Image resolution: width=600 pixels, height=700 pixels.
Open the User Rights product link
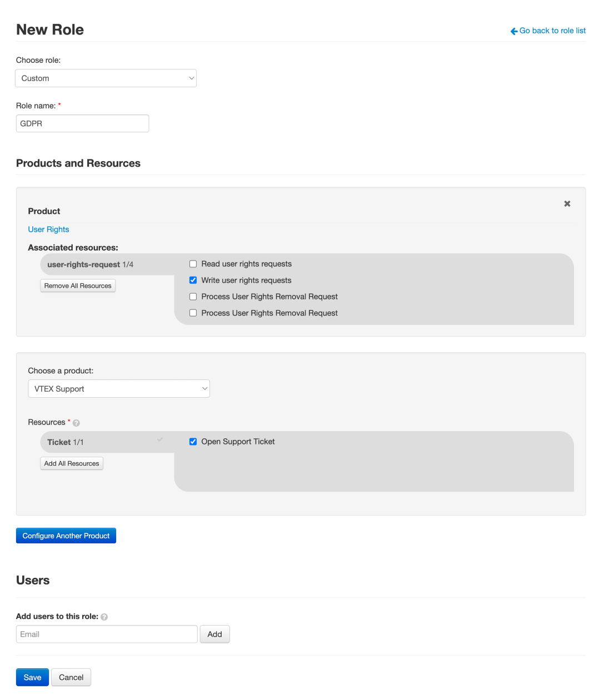[48, 229]
